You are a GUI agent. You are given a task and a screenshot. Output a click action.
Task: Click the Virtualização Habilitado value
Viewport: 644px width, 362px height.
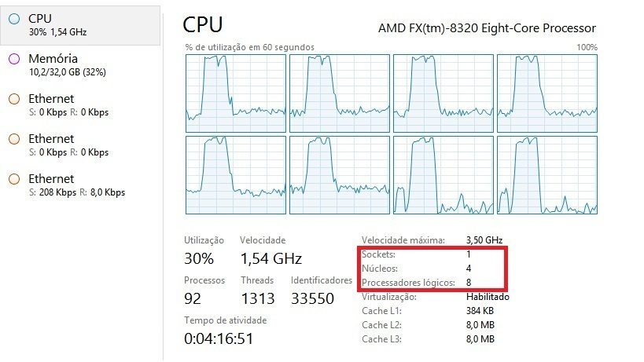488,296
